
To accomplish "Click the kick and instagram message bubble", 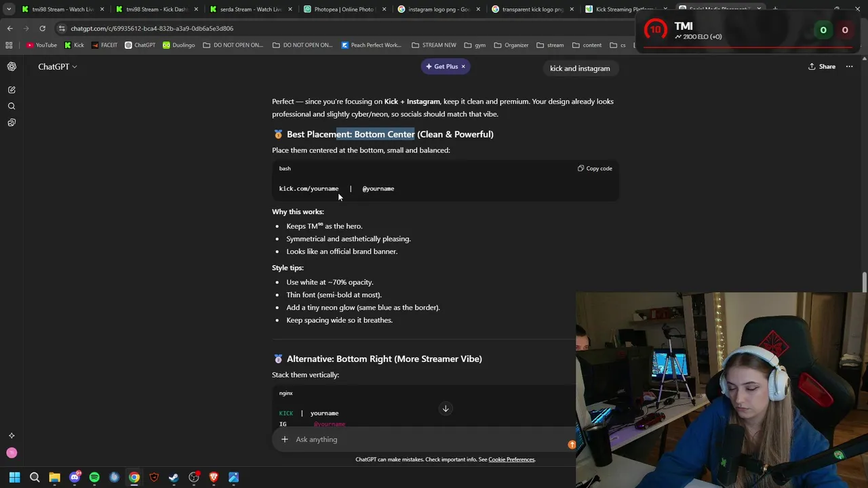I will [x=580, y=68].
